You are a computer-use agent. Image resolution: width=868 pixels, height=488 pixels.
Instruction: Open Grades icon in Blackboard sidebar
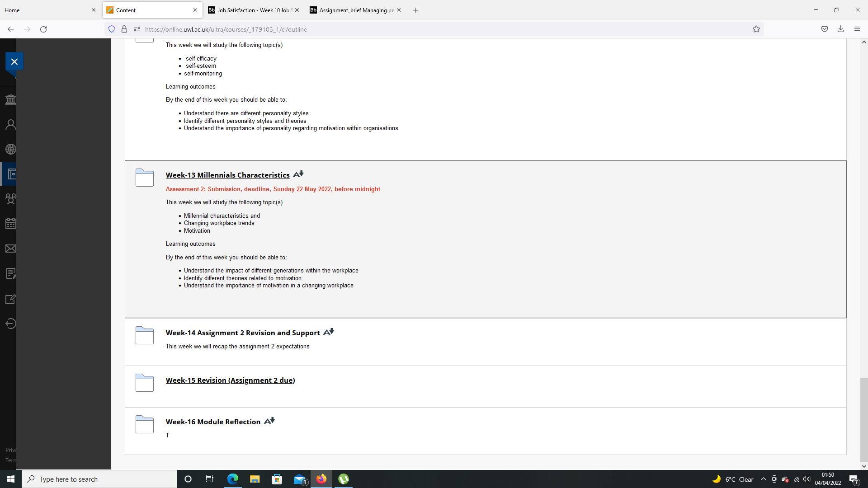[x=11, y=273]
